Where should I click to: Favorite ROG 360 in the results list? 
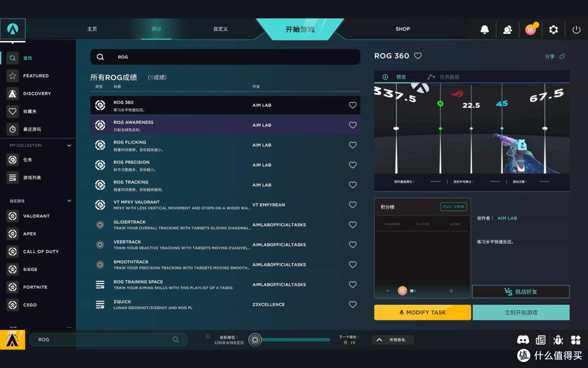pyautogui.click(x=352, y=105)
